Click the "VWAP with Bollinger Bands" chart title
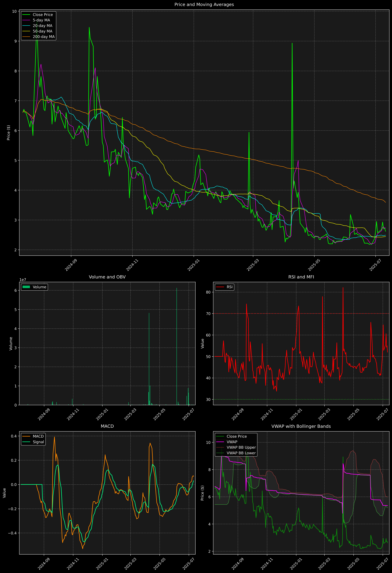Image resolution: width=392 pixels, height=573 pixels. (x=301, y=426)
